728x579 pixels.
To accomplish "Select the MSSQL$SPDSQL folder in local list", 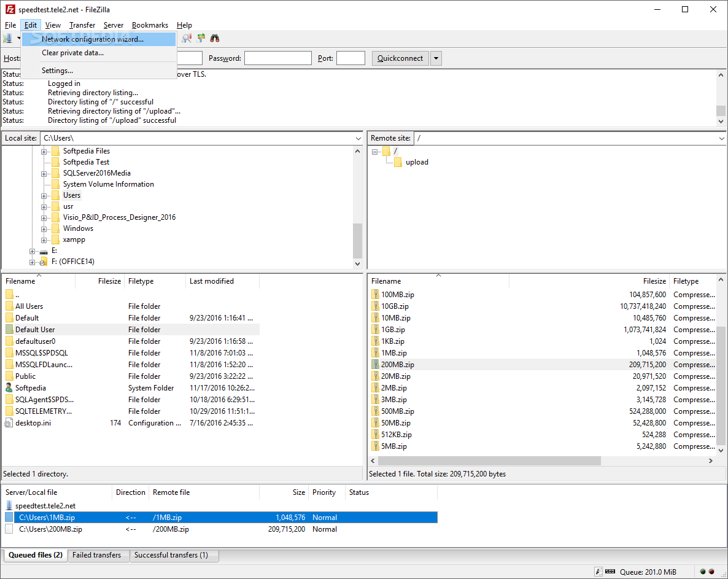I will (41, 353).
